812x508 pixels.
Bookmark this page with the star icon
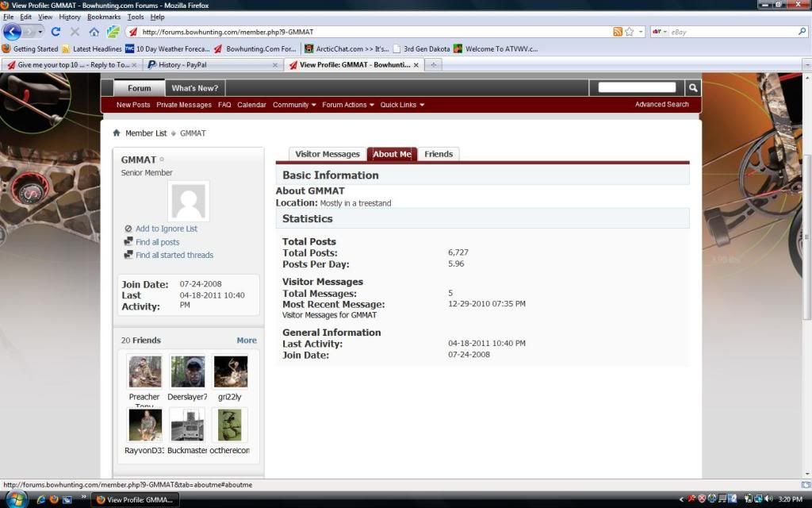click(x=630, y=32)
